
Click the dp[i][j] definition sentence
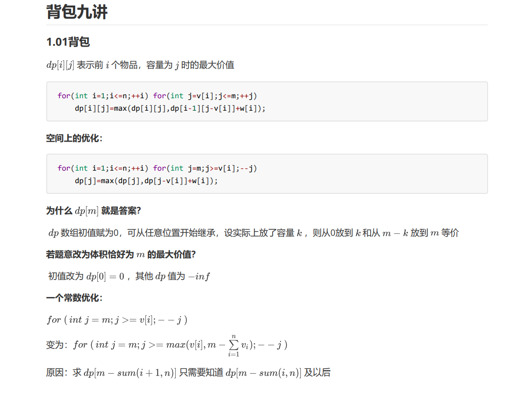pos(140,65)
